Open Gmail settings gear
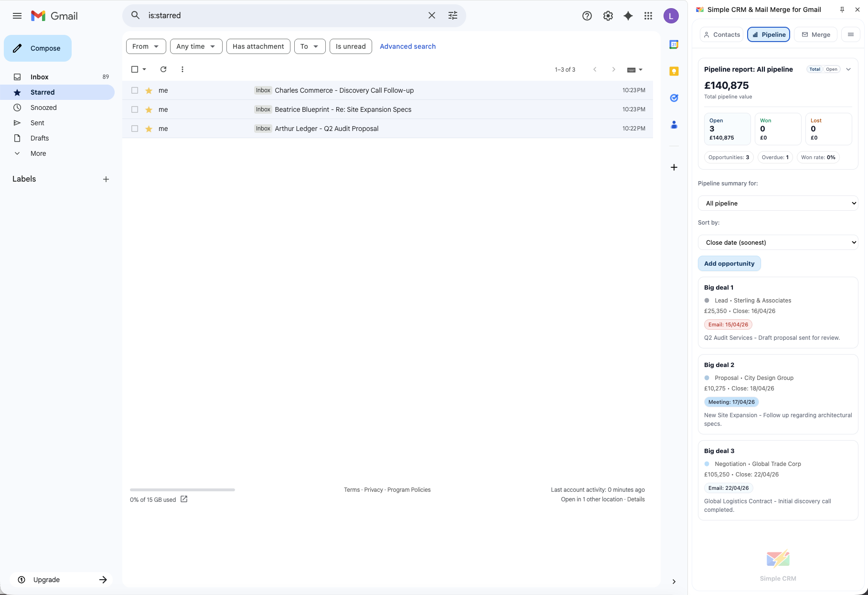Image resolution: width=868 pixels, height=595 pixels. point(608,15)
